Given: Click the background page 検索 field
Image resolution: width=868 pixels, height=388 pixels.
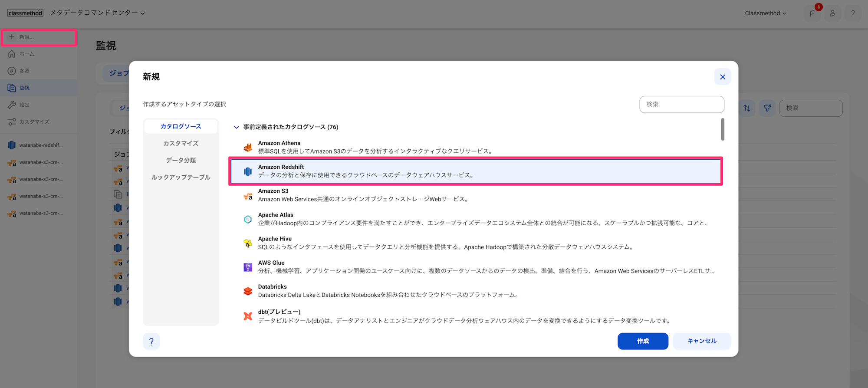Looking at the screenshot, I should (x=811, y=108).
